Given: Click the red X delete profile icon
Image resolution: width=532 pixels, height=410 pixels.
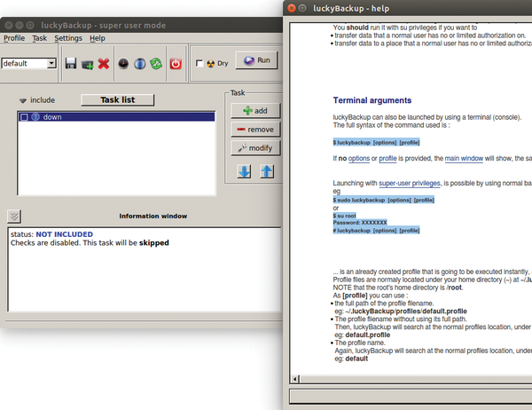Looking at the screenshot, I should pyautogui.click(x=104, y=64).
